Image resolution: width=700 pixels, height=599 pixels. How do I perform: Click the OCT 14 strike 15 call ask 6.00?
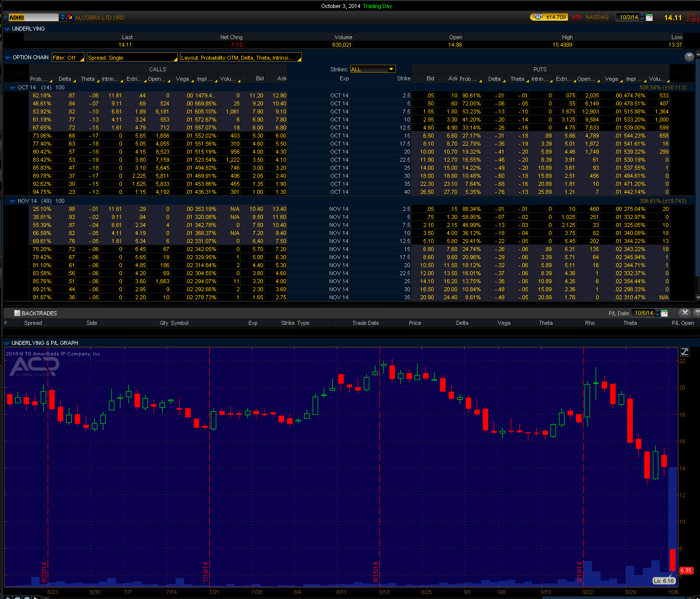(x=281, y=136)
